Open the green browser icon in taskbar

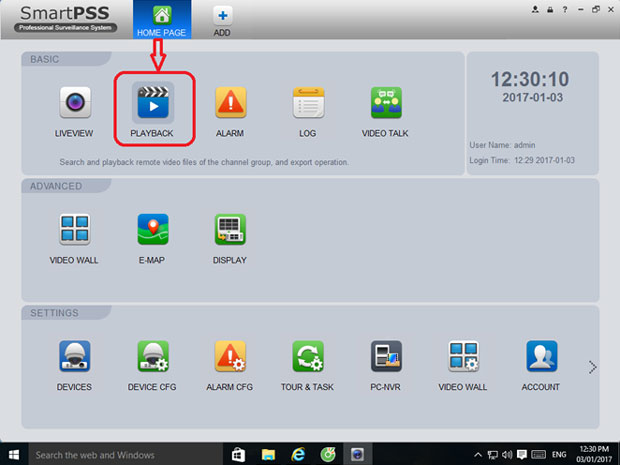(328, 454)
